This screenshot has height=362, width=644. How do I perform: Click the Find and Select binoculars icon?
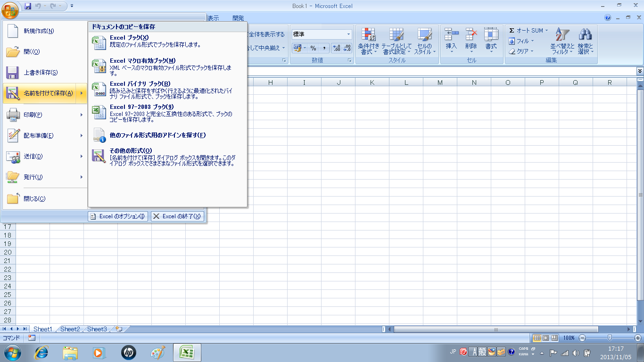point(585,35)
